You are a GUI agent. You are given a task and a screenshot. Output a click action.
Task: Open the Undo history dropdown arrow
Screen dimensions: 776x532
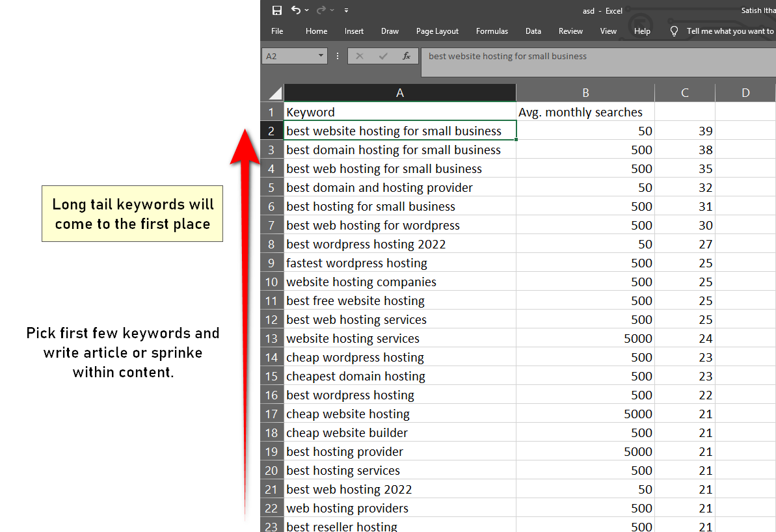(307, 10)
